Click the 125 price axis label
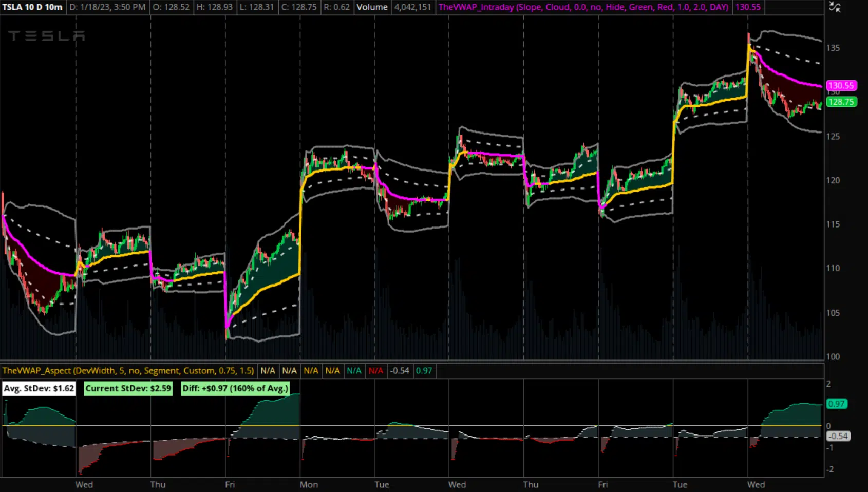Image resolution: width=868 pixels, height=492 pixels. point(833,136)
